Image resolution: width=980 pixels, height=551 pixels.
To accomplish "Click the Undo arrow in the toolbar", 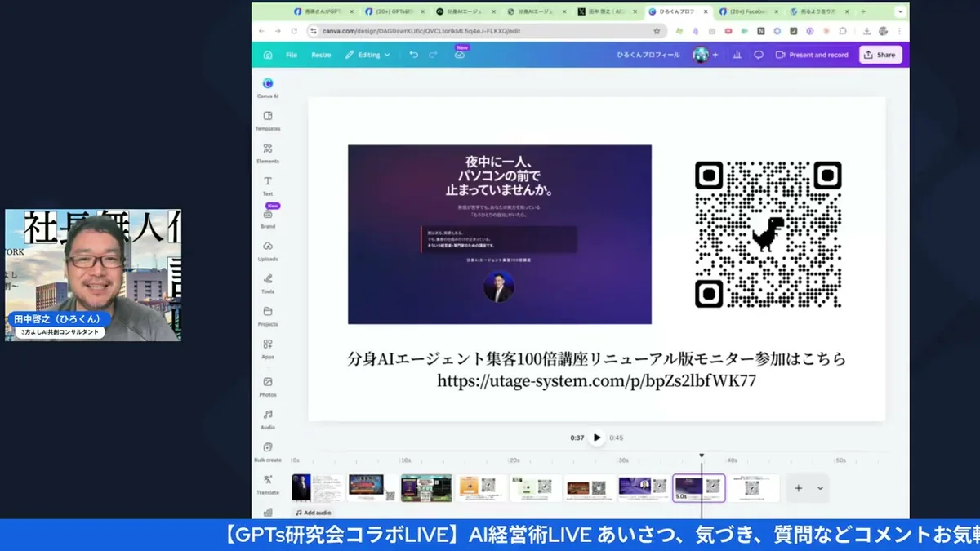I will pos(413,55).
